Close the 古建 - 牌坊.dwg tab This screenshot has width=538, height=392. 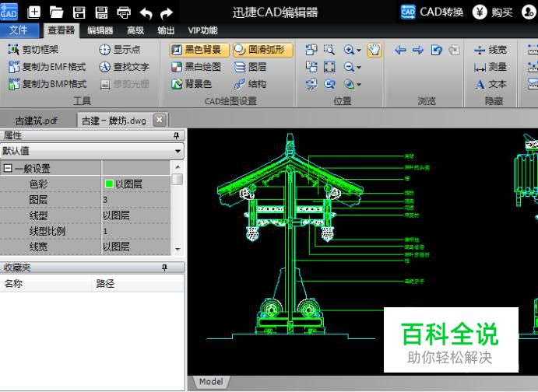point(159,120)
